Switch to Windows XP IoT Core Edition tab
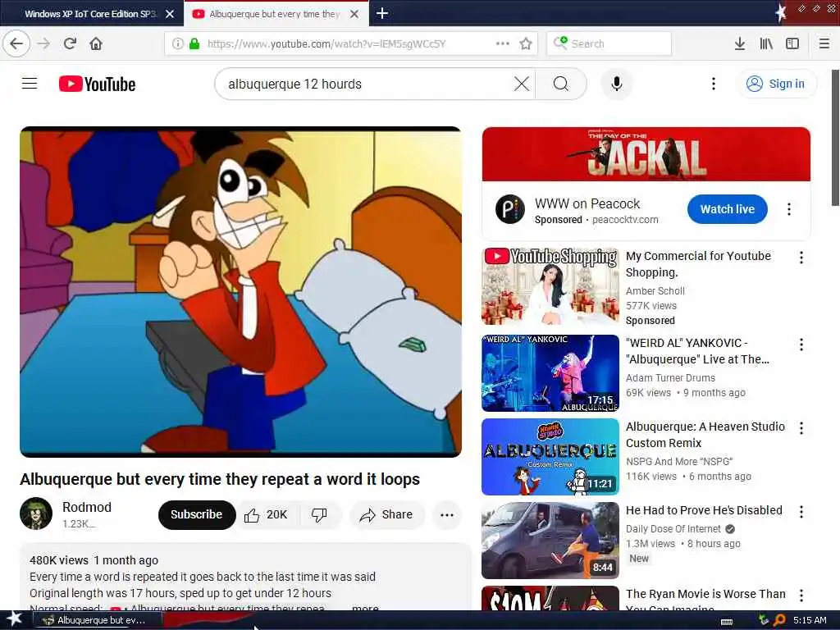The width and height of the screenshot is (840, 630). pyautogui.click(x=92, y=14)
